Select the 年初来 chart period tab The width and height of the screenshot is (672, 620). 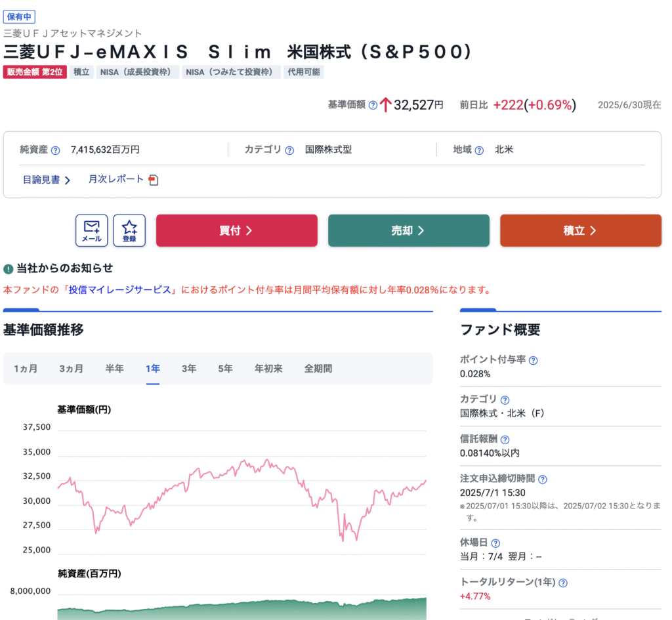[x=268, y=369]
